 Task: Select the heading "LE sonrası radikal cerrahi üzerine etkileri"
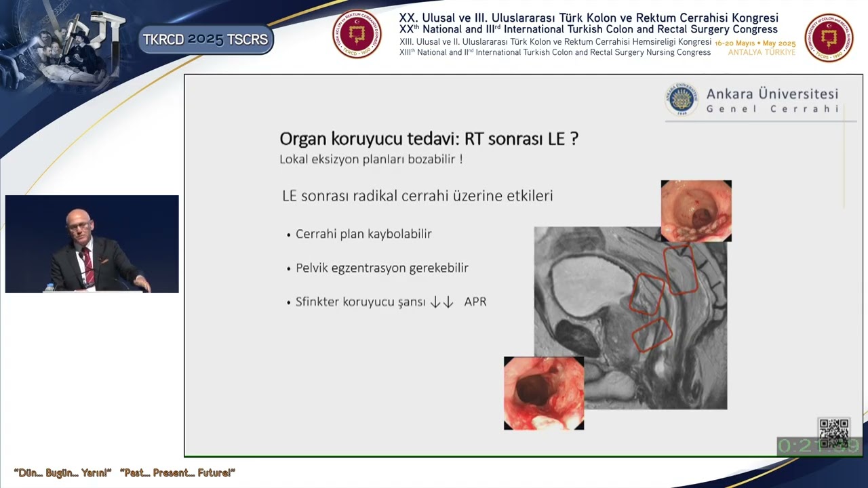coord(418,196)
